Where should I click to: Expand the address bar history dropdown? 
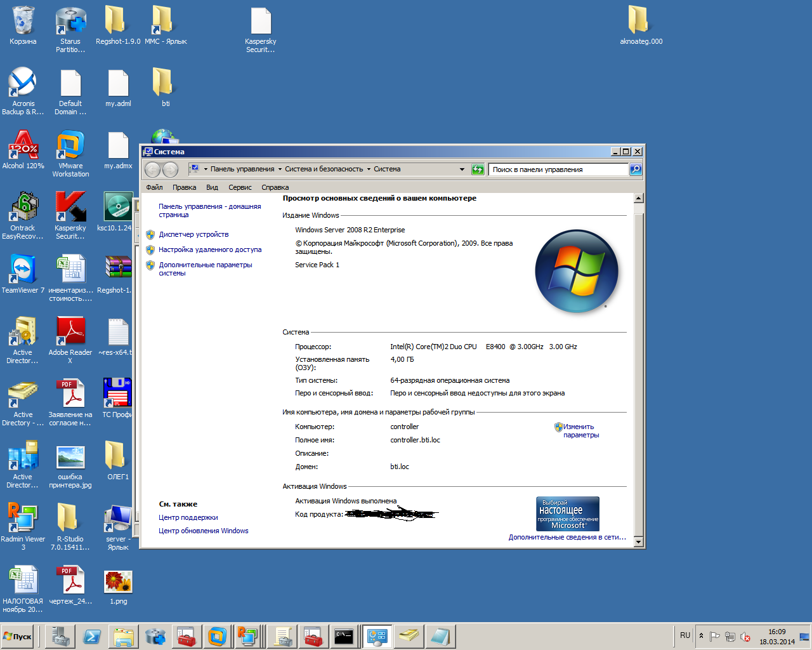point(462,169)
